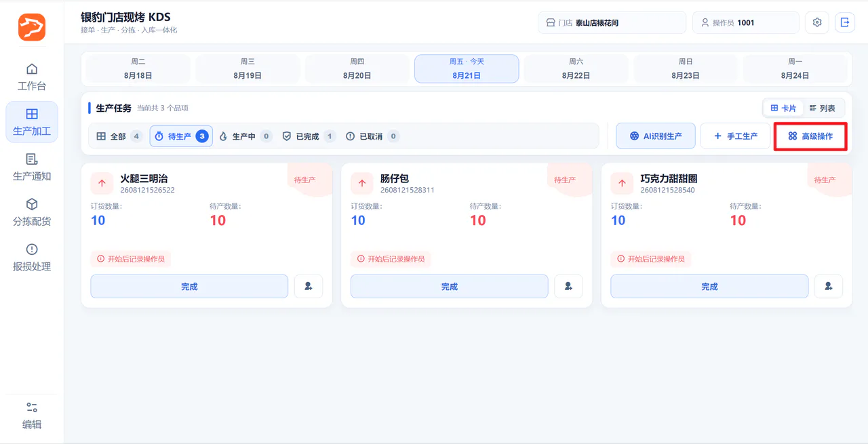Select Thursday 8月20日 date

(x=357, y=68)
